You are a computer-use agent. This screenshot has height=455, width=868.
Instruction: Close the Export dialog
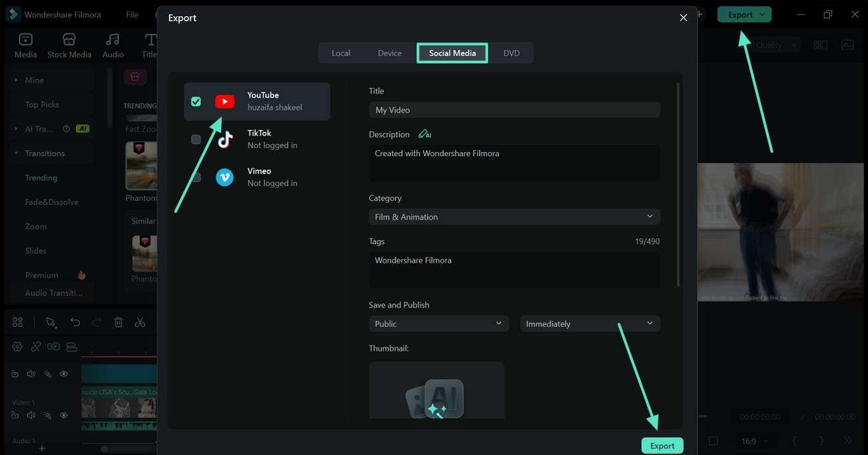point(683,18)
